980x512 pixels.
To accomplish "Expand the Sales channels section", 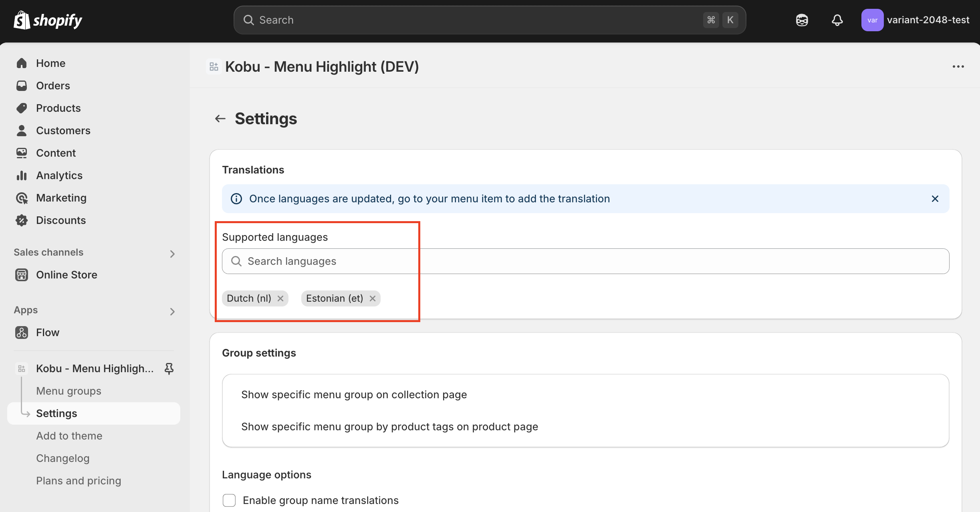I will 172,254.
